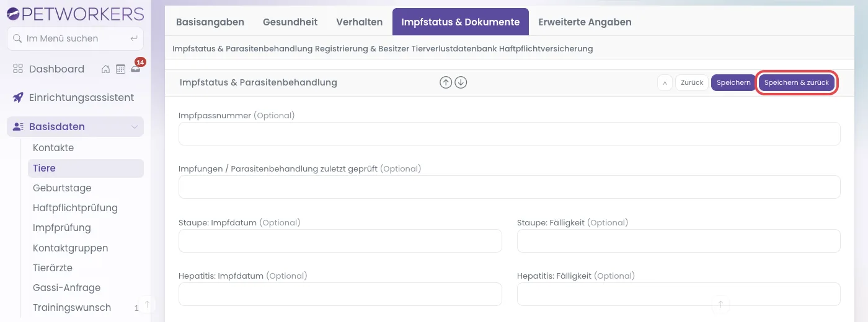Switch to the Verhalten tab
This screenshot has width=868, height=322.
(x=360, y=22)
